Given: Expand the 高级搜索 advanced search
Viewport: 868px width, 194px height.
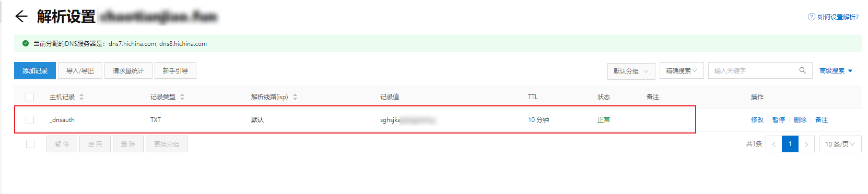Looking at the screenshot, I should coord(836,71).
